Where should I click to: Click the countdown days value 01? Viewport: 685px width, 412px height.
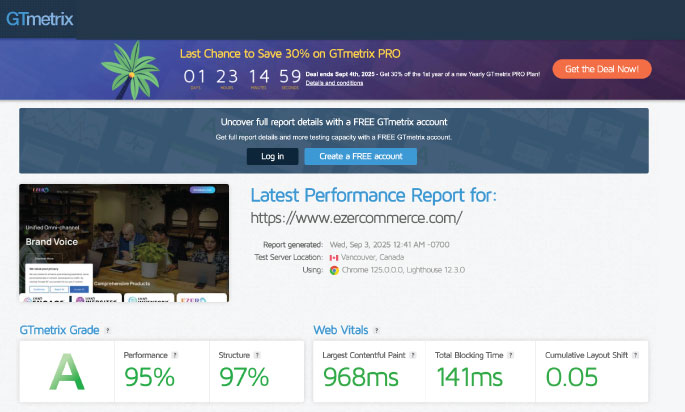pos(194,76)
